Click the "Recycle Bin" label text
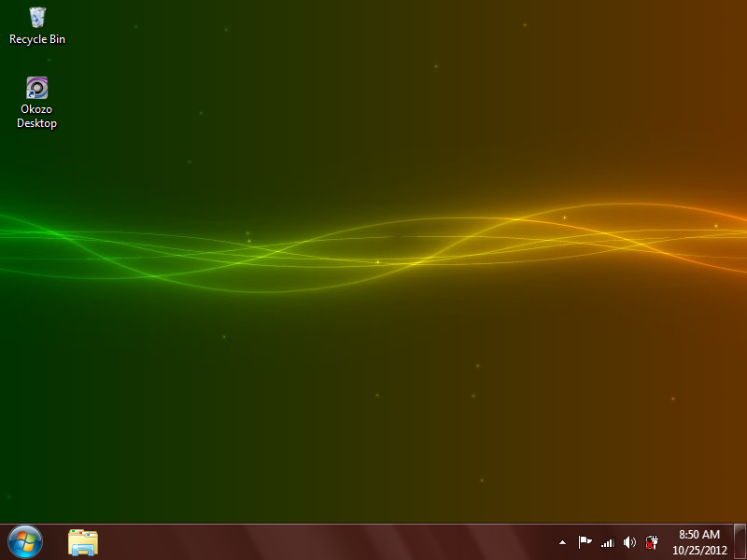Image resolution: width=747 pixels, height=560 pixels. tap(37, 39)
